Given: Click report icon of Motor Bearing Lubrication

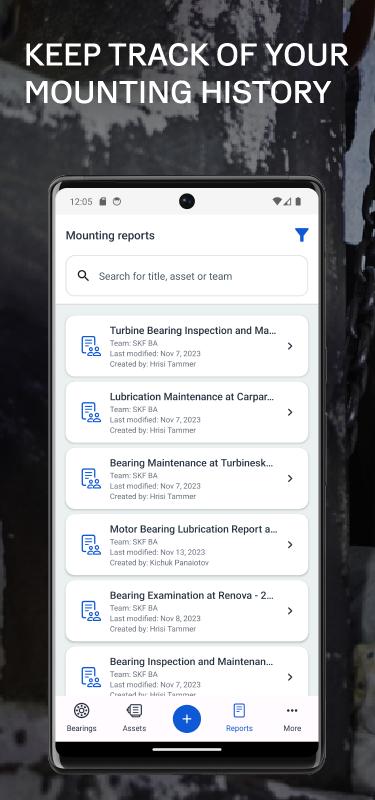Looking at the screenshot, I should point(91,544).
